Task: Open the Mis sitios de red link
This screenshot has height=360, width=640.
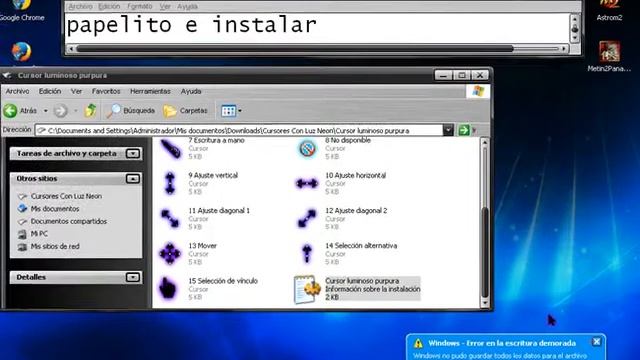Action: 55,247
